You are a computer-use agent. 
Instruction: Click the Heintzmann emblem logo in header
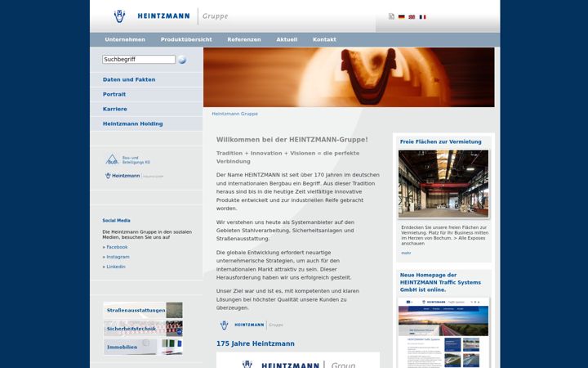(119, 16)
